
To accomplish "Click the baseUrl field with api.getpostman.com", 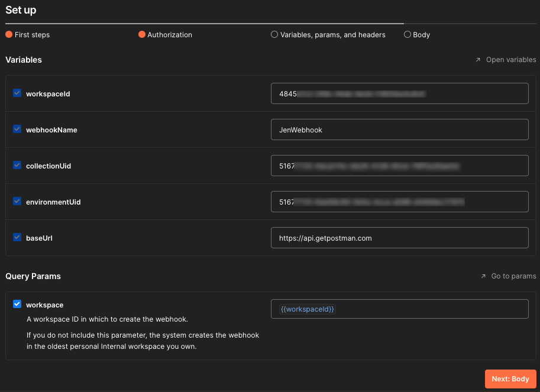I will [x=399, y=238].
